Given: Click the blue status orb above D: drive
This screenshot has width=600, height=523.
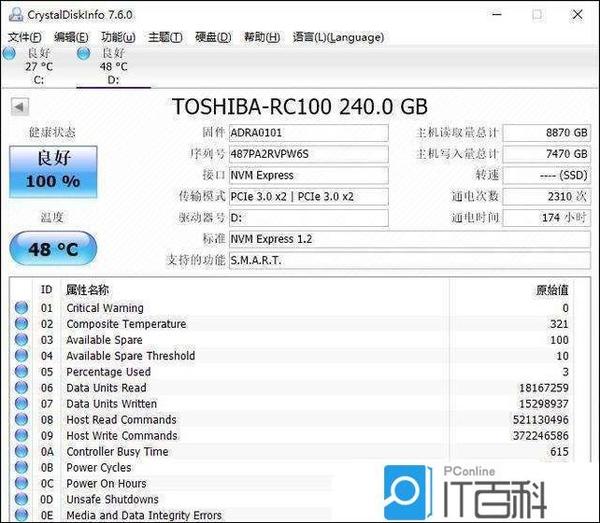Looking at the screenshot, I should pos(83,53).
